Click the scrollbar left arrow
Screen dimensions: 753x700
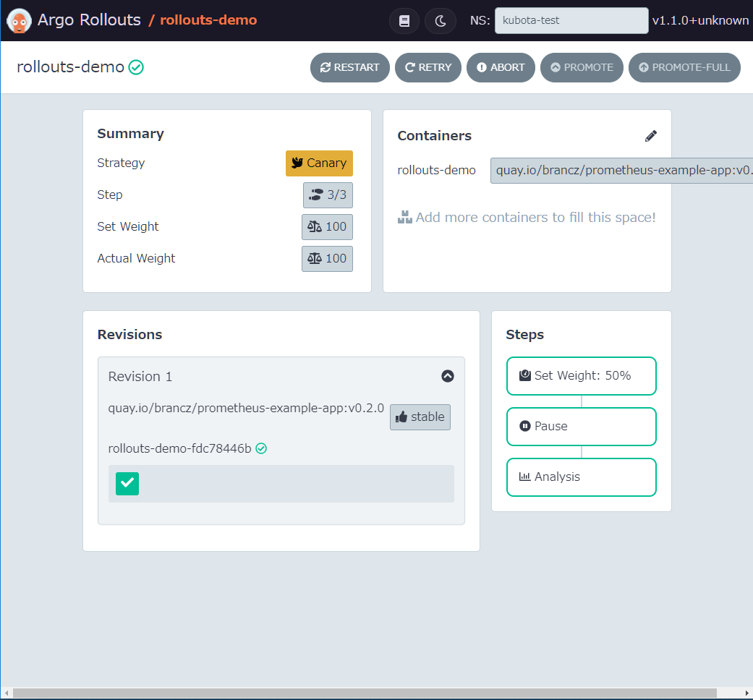tap(7, 693)
